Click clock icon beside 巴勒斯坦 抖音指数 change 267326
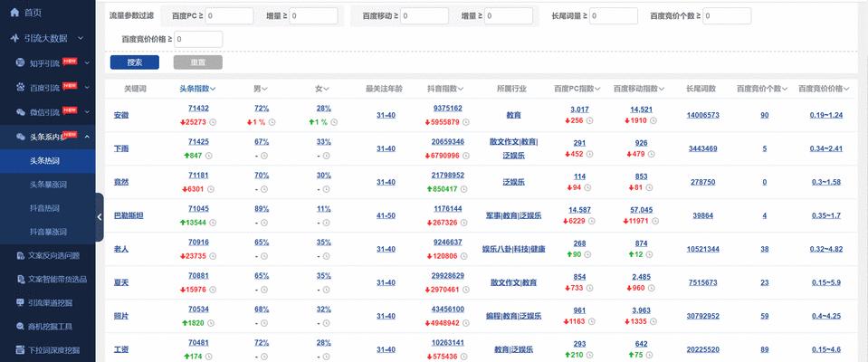 tap(463, 223)
